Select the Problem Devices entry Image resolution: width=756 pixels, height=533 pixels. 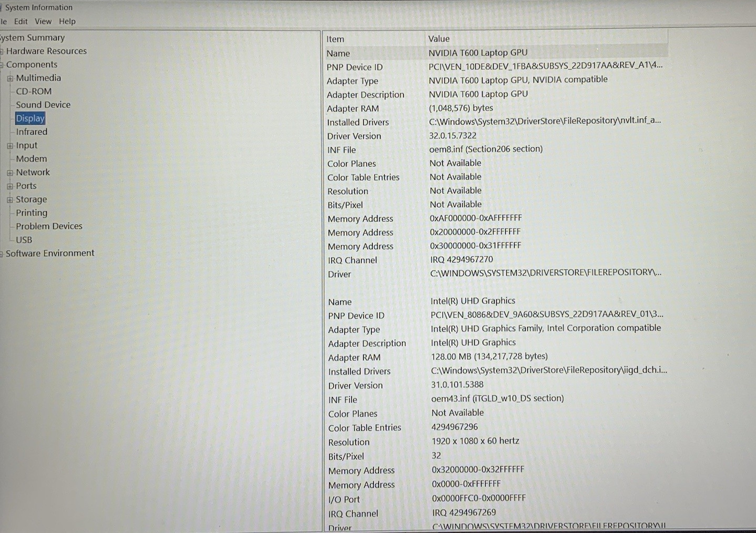click(49, 226)
